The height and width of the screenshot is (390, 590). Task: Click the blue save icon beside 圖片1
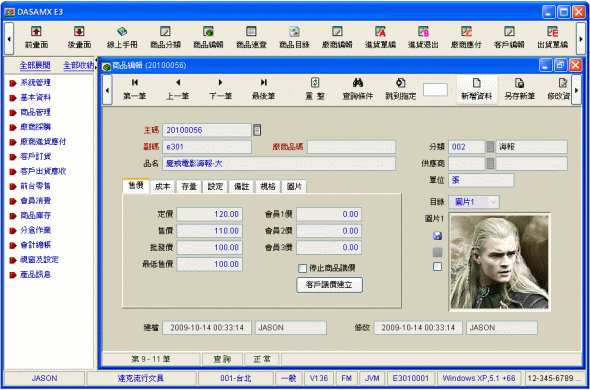click(x=438, y=236)
